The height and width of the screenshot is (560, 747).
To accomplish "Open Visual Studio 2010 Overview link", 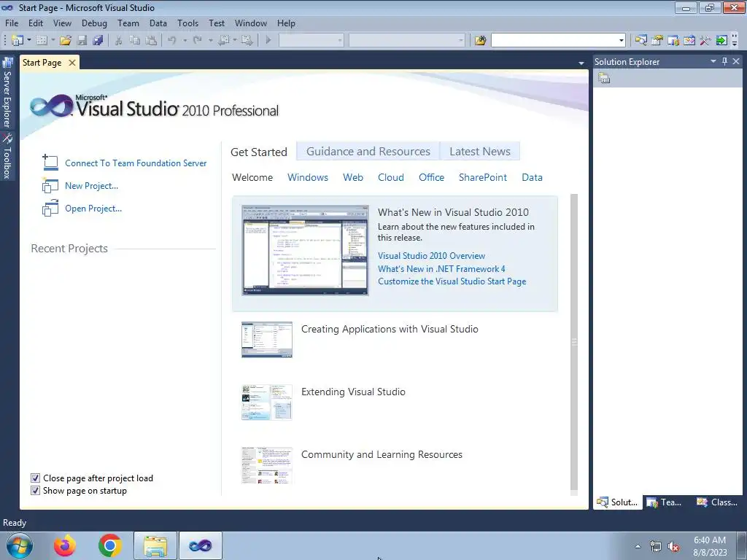I will click(432, 256).
